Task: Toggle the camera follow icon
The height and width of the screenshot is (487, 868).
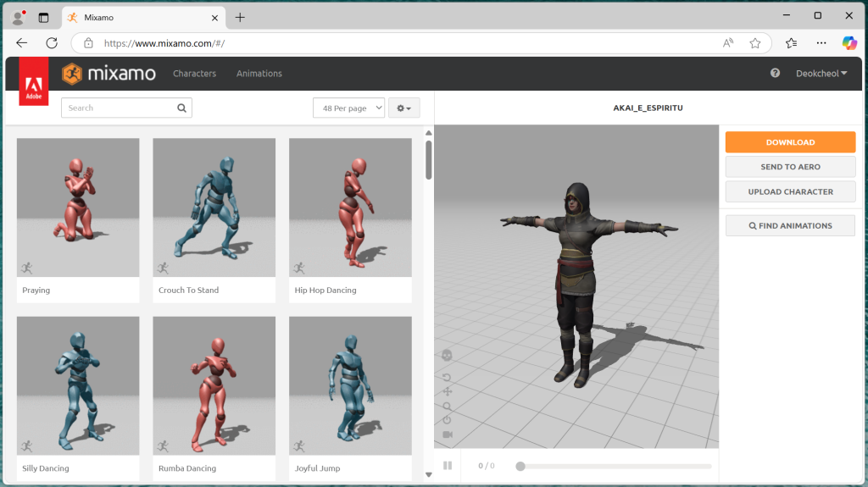Action: pos(448,434)
